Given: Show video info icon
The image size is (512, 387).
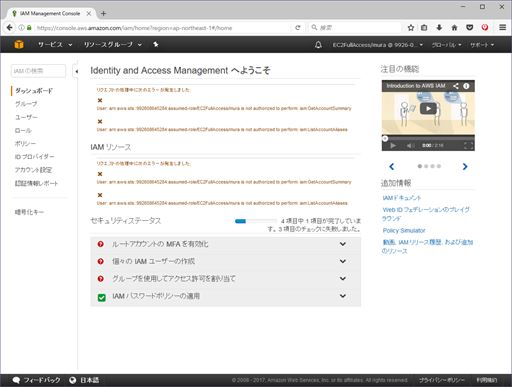Looking at the screenshot, I should (466, 86).
